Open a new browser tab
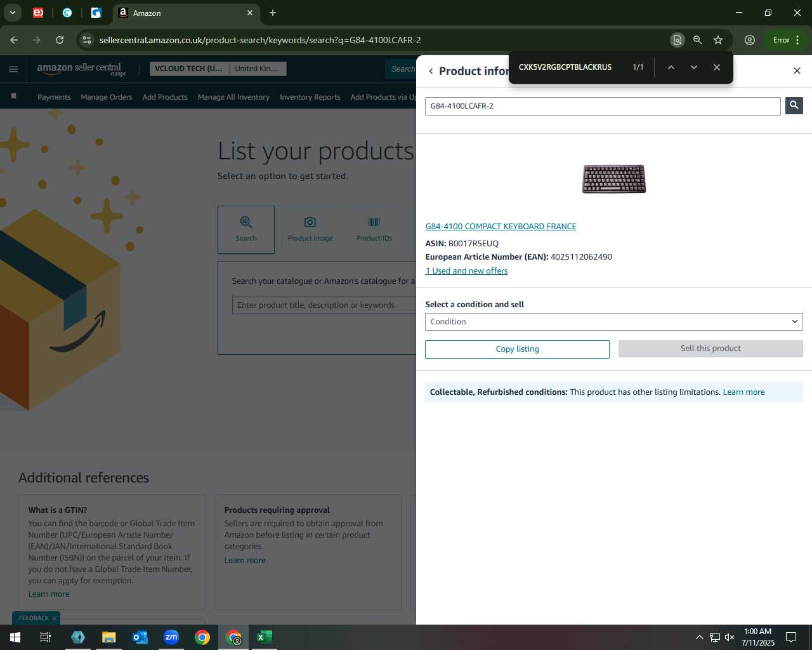Screen dimensions: 812x650 273,13
